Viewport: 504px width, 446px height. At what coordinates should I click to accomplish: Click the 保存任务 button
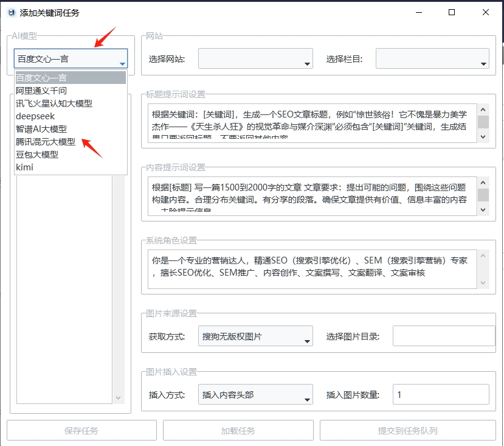point(81,430)
